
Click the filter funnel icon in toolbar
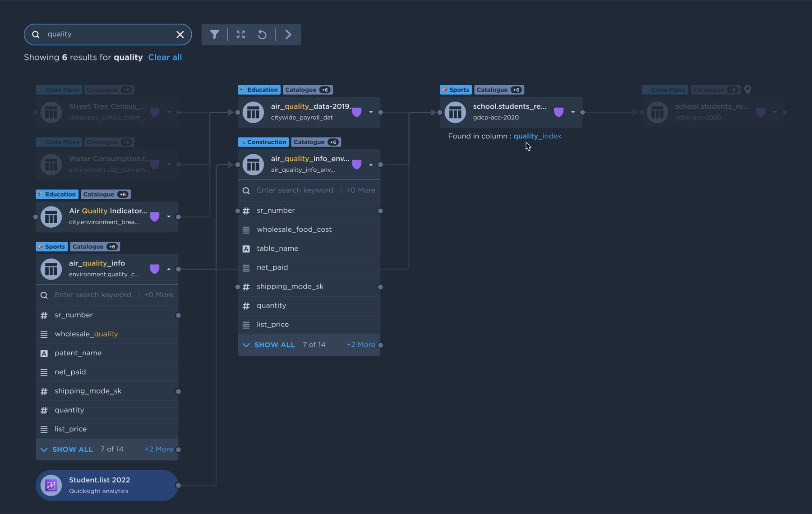pyautogui.click(x=215, y=34)
